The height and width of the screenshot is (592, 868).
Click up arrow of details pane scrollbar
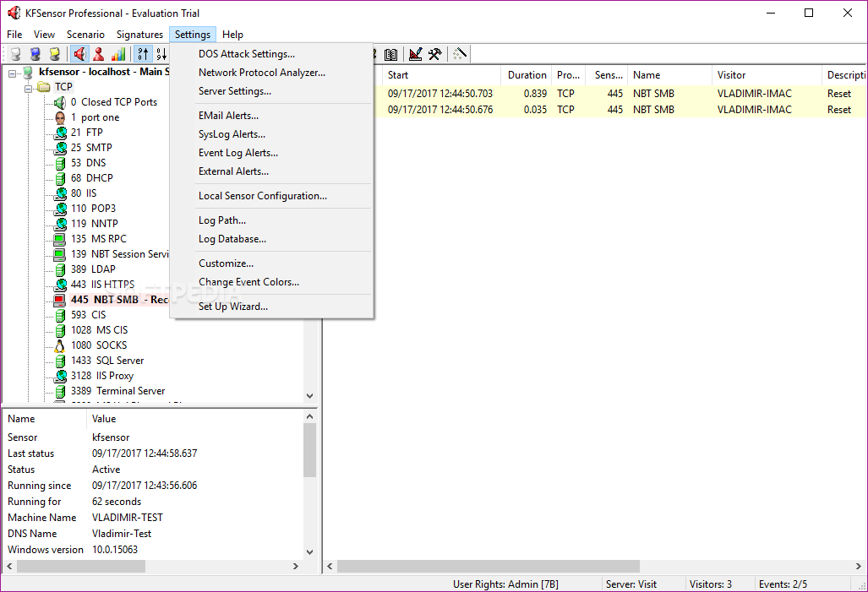tap(310, 416)
